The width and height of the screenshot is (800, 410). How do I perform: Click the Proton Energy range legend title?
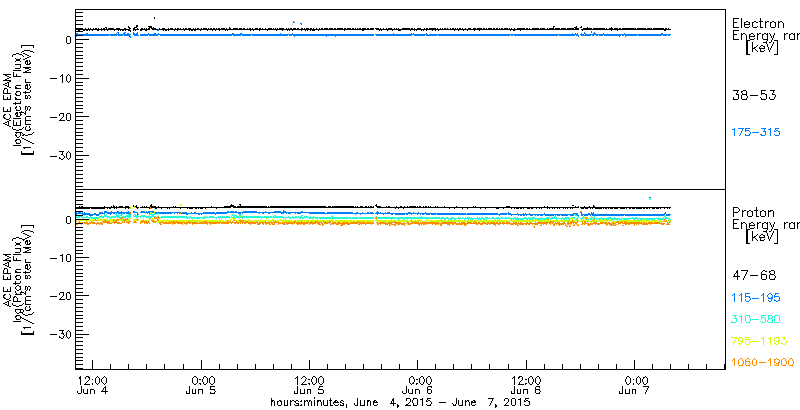tap(765, 224)
